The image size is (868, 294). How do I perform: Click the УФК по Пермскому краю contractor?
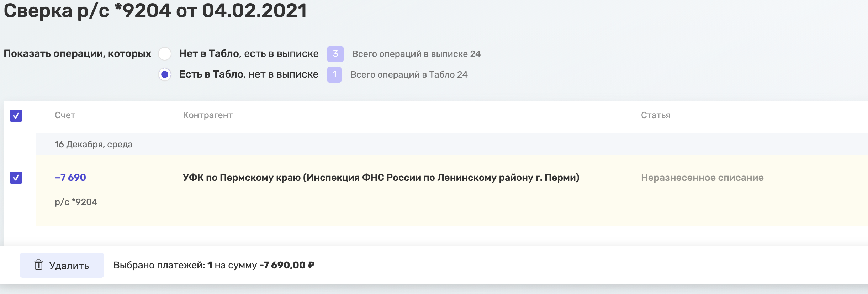coord(381,178)
